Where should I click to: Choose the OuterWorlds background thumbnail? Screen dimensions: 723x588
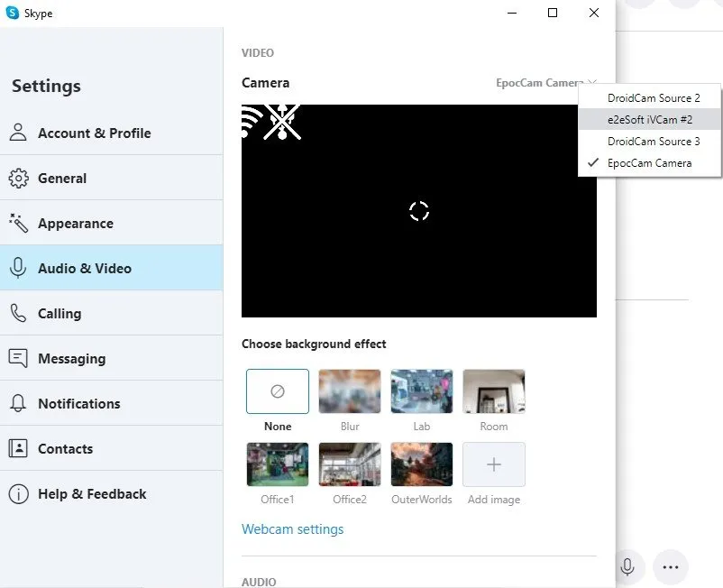(x=422, y=464)
